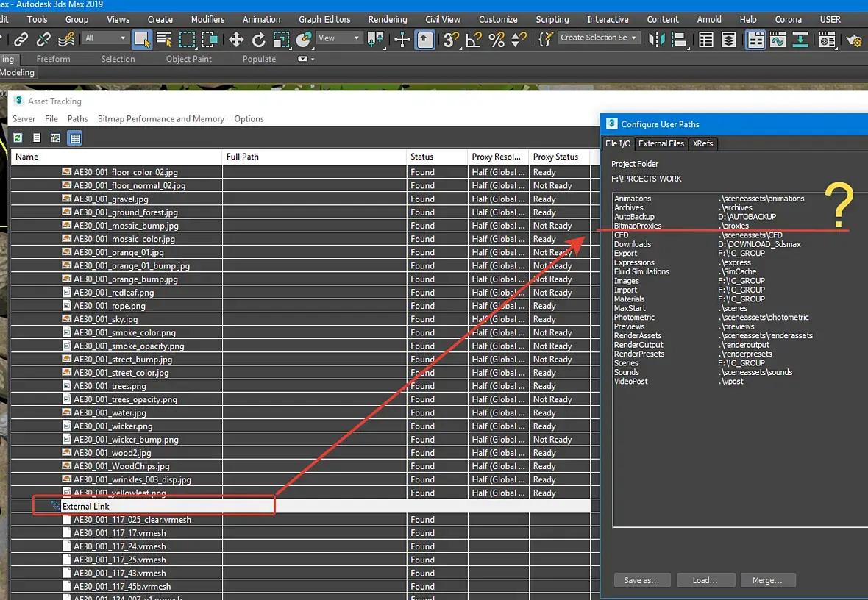Open the Create Selection Set dropdown
The image size is (868, 600).
[x=600, y=37]
